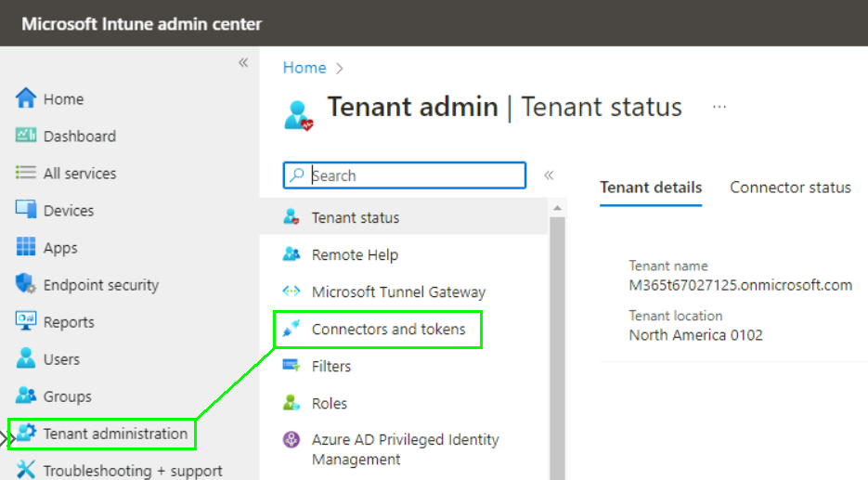Click the Devices monitor icon
Screen dimensions: 868x480
coord(26,210)
